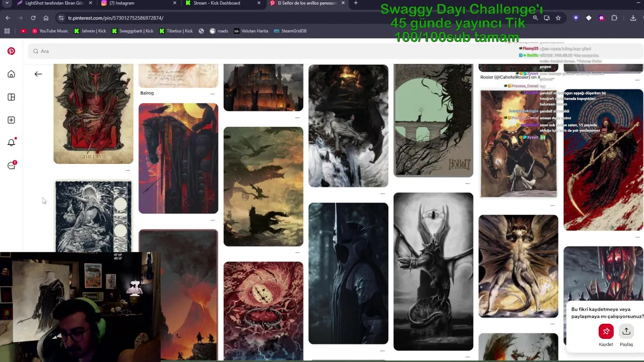This screenshot has width=644, height=362.
Task: Open a new browser tab
Action: coord(356,3)
